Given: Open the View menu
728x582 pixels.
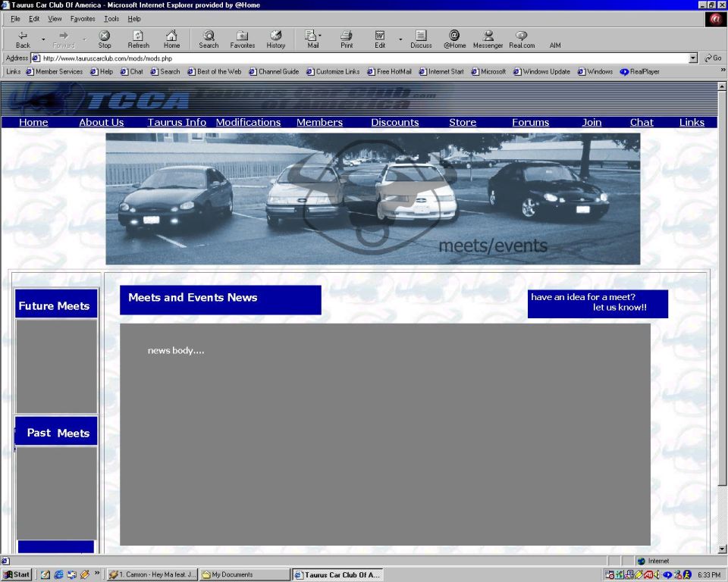Looking at the screenshot, I should point(55,19).
